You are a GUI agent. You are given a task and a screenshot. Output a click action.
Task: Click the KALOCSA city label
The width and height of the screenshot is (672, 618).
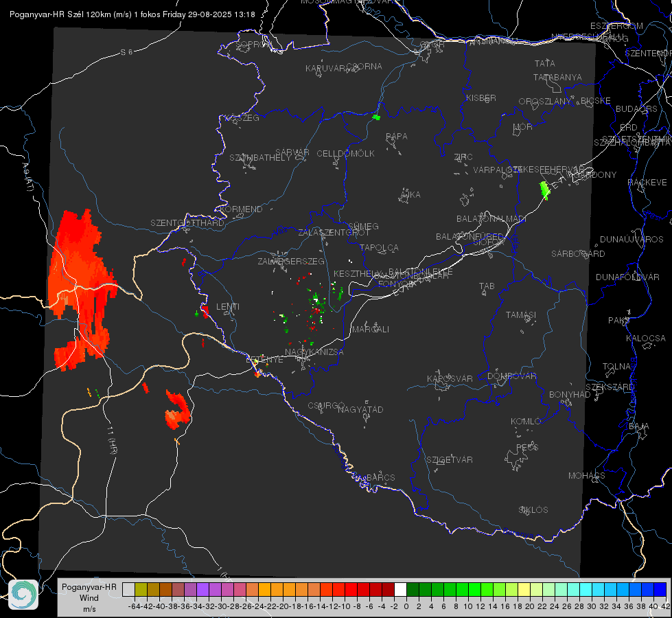coord(646,339)
